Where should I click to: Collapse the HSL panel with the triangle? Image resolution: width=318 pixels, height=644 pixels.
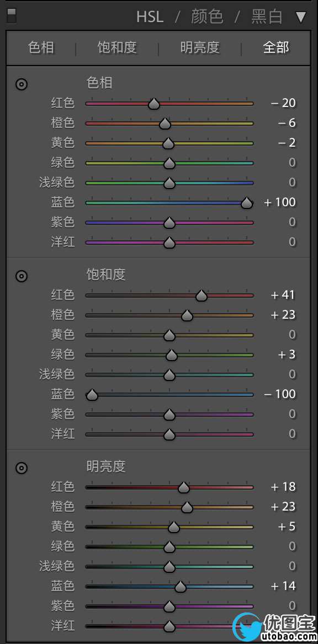coord(301,17)
